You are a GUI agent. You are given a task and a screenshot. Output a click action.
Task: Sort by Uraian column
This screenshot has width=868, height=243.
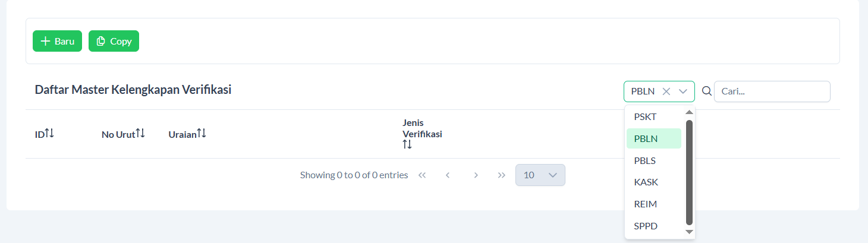pos(202,134)
